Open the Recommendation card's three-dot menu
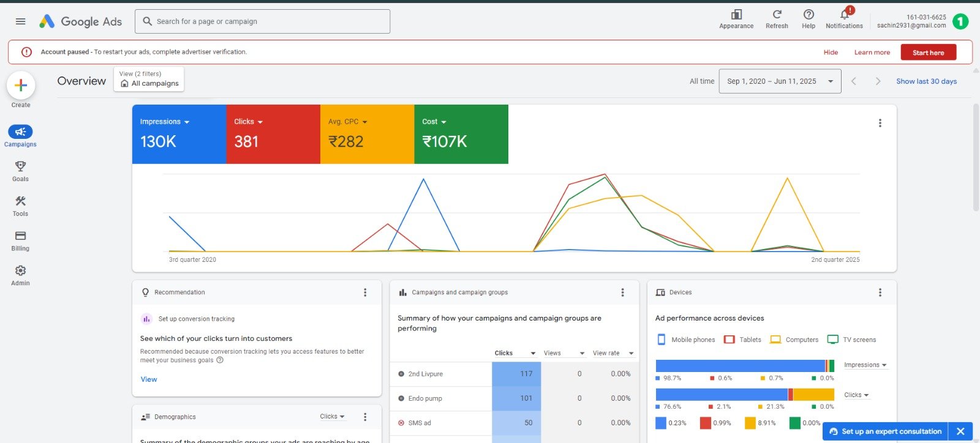This screenshot has width=980, height=443. tap(365, 292)
